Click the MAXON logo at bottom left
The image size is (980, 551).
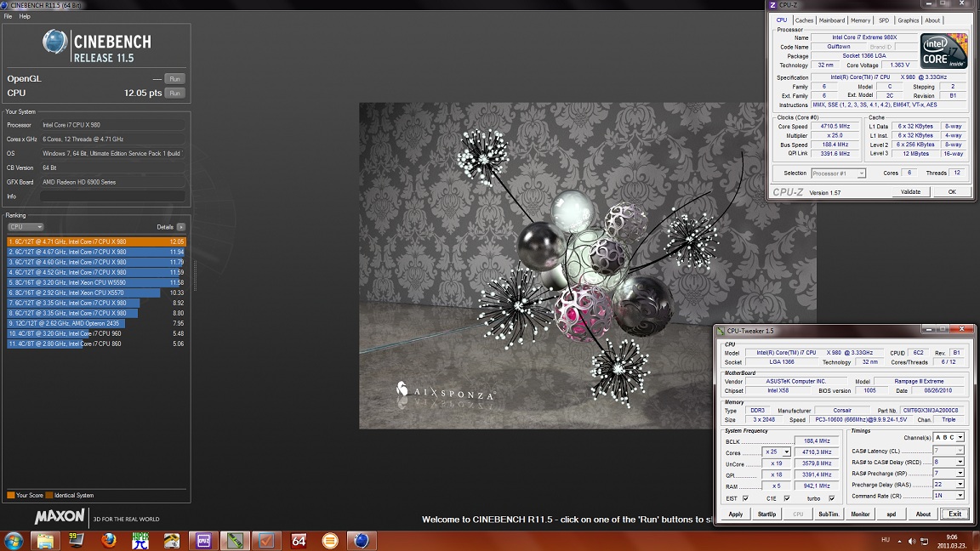click(x=60, y=517)
